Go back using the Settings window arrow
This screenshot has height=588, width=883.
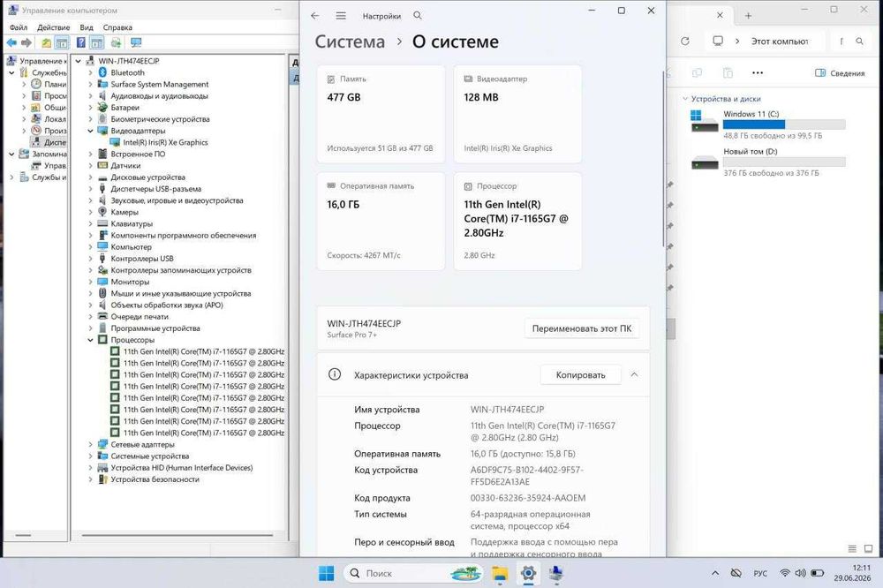click(315, 16)
